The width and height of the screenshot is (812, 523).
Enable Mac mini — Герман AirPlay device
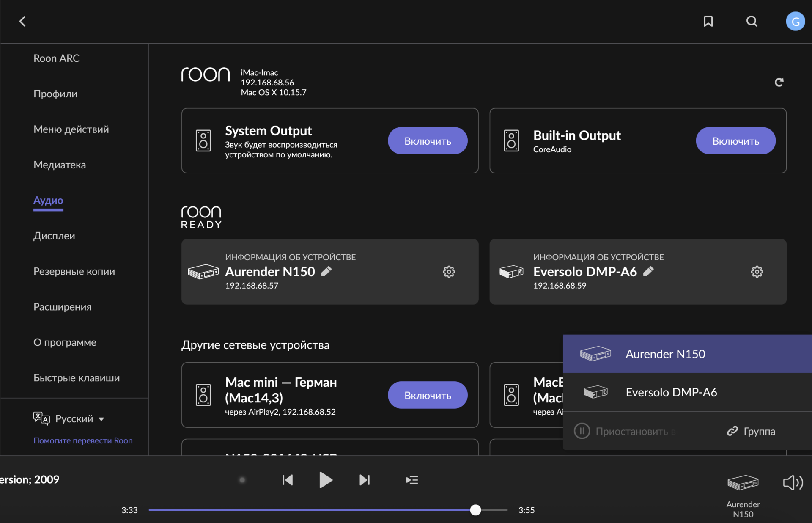[428, 395]
